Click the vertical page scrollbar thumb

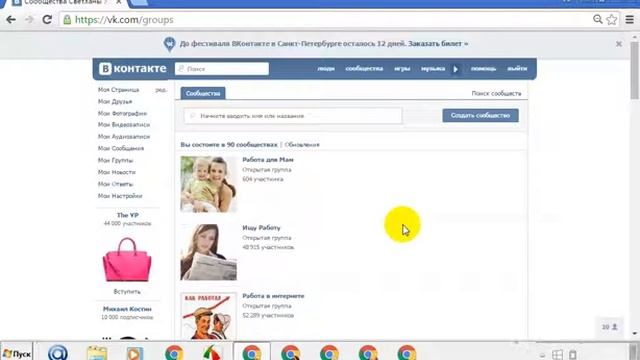click(x=634, y=69)
